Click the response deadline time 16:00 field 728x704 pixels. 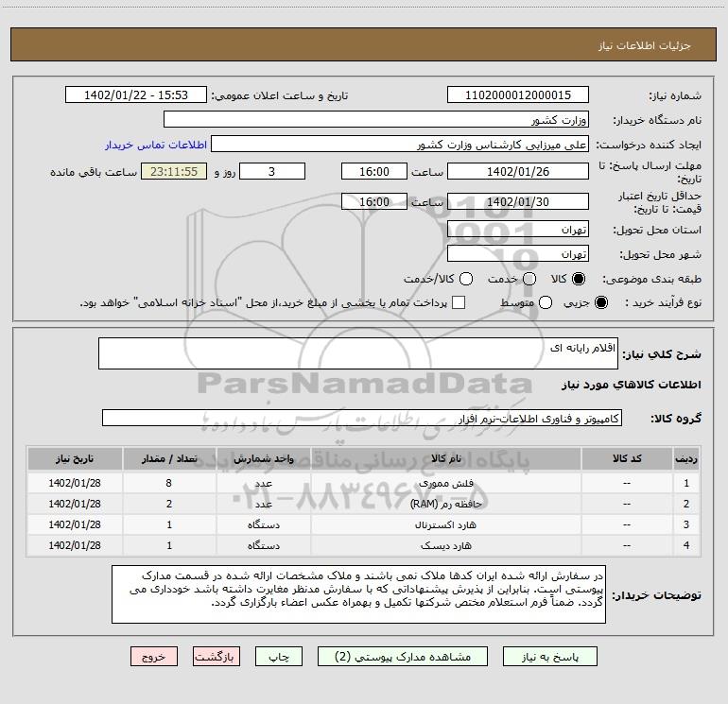pyautogui.click(x=374, y=171)
